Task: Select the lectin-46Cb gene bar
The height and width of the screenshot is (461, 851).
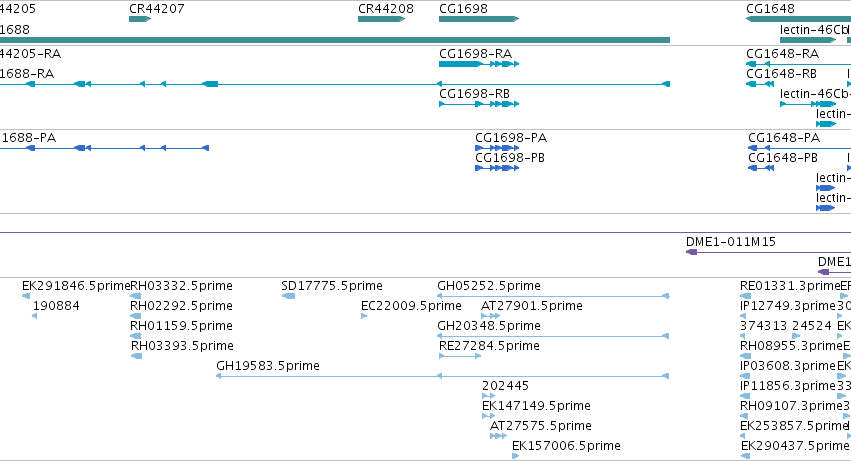Action: coord(808,40)
